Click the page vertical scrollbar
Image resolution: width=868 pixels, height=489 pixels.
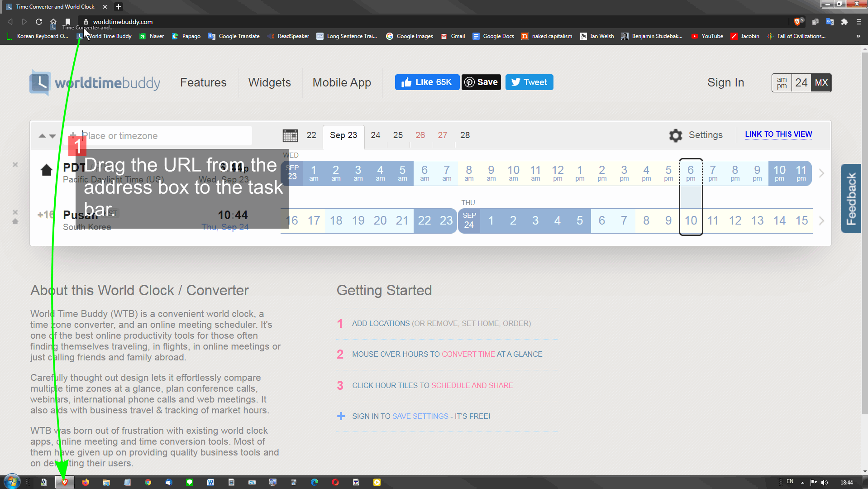[864, 233]
